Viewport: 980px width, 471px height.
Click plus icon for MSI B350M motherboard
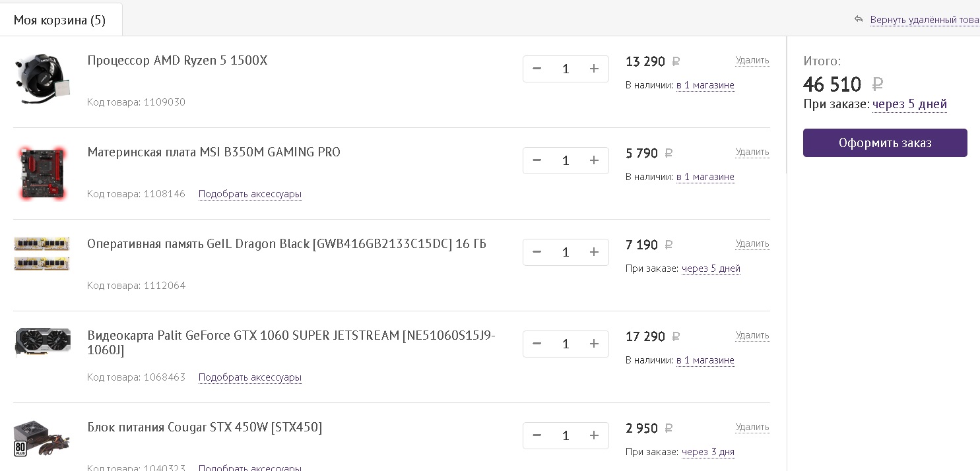tap(594, 160)
